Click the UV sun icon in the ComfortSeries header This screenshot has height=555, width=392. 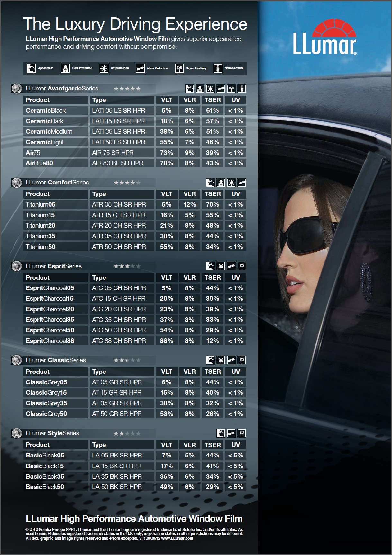pos(231,183)
